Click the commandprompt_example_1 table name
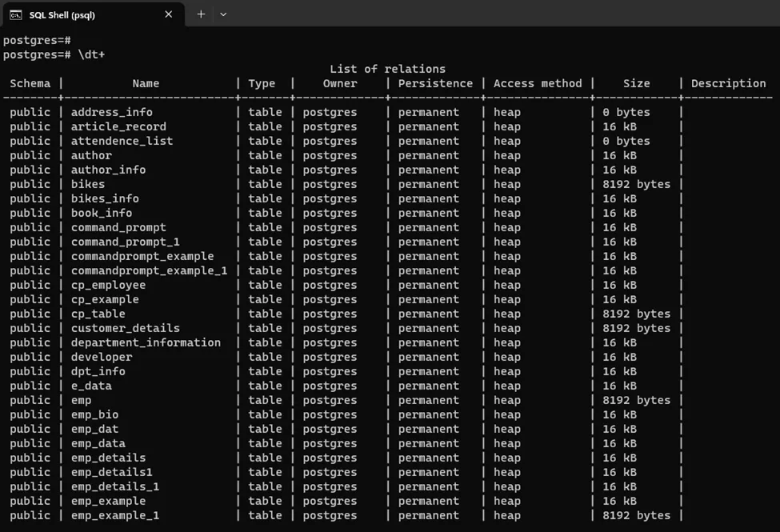 pyautogui.click(x=149, y=270)
